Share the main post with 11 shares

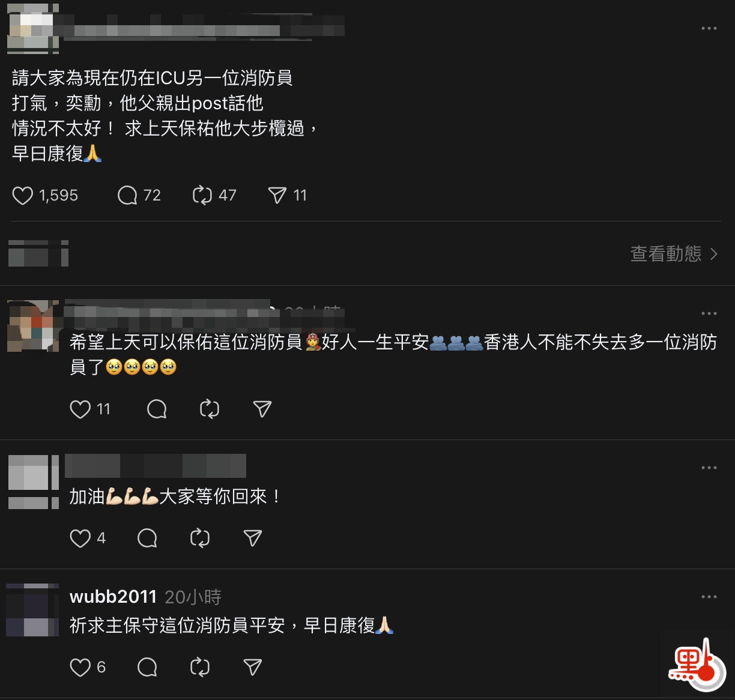click(x=277, y=196)
